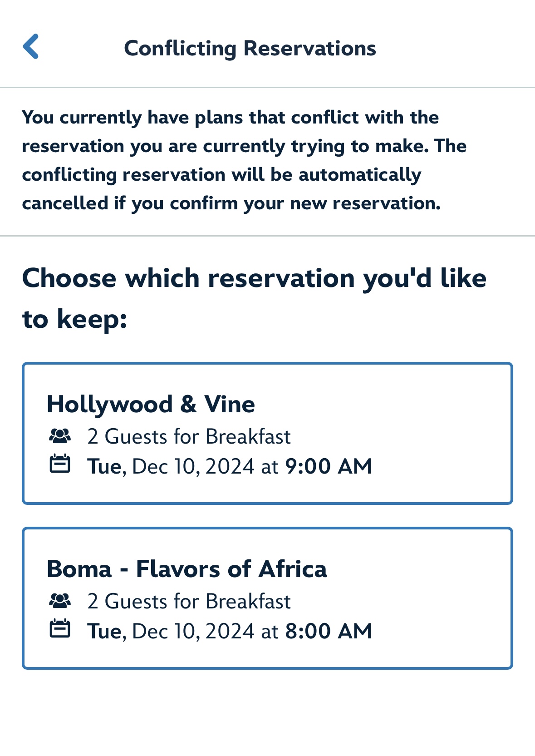
Task: Select the Boma - Flavors of Africa card
Action: tap(267, 598)
